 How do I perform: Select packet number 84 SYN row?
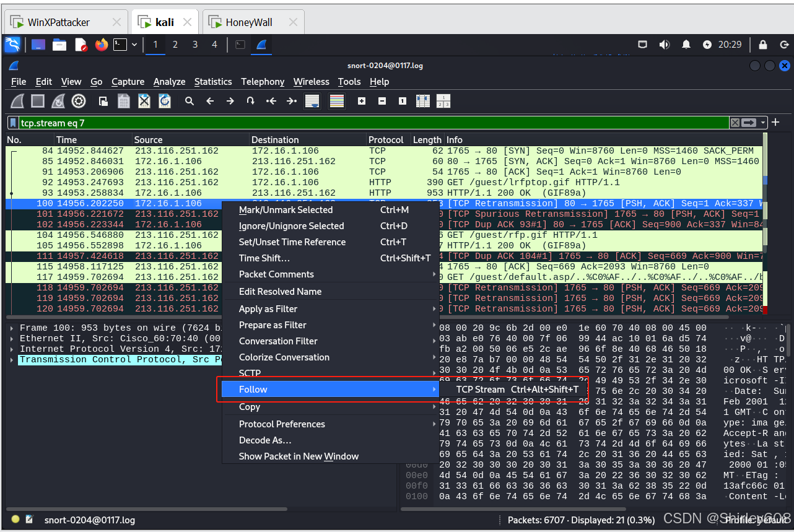(384, 151)
